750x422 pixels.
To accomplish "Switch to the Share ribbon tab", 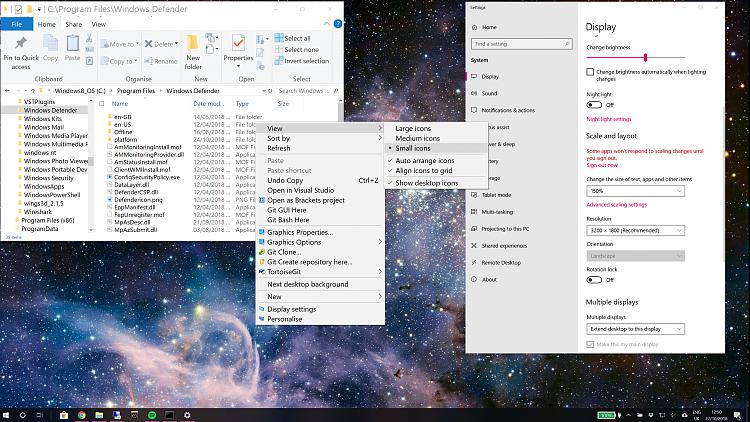I will [74, 24].
